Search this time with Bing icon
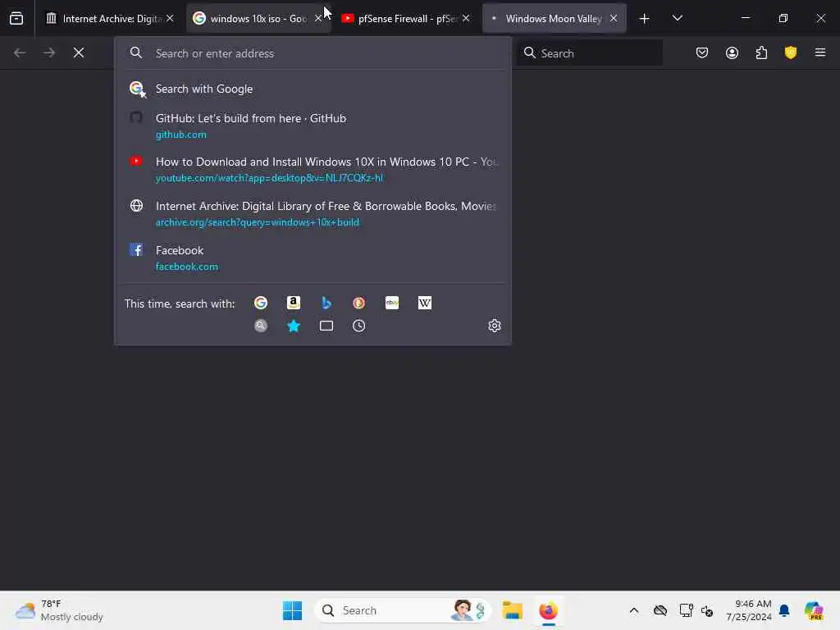The width and height of the screenshot is (840, 630). tap(326, 304)
